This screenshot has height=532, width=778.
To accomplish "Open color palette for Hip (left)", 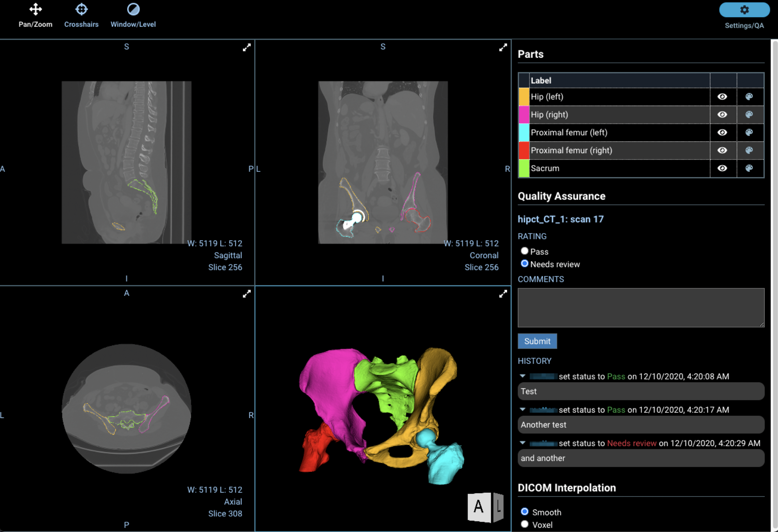I will click(749, 97).
